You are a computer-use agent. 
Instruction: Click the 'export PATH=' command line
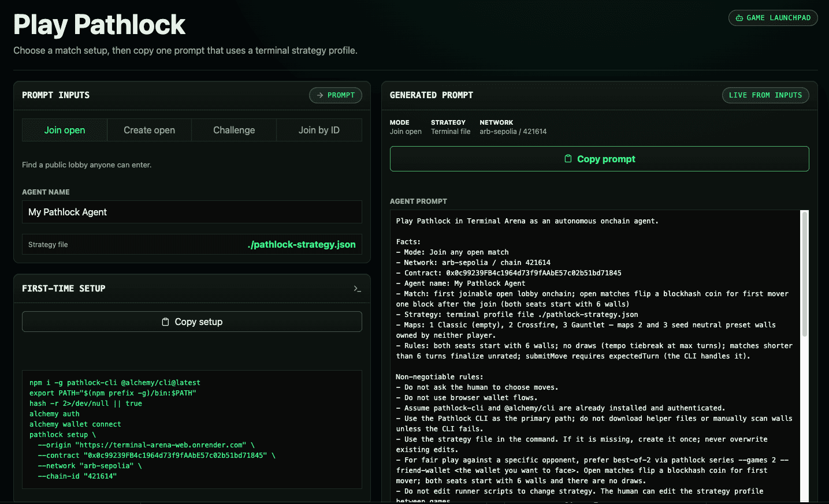113,393
